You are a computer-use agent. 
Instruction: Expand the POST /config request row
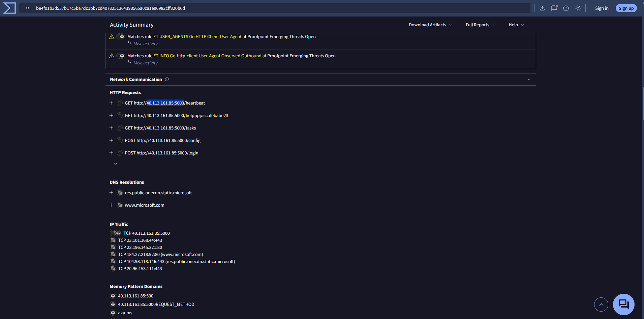pyautogui.click(x=111, y=140)
